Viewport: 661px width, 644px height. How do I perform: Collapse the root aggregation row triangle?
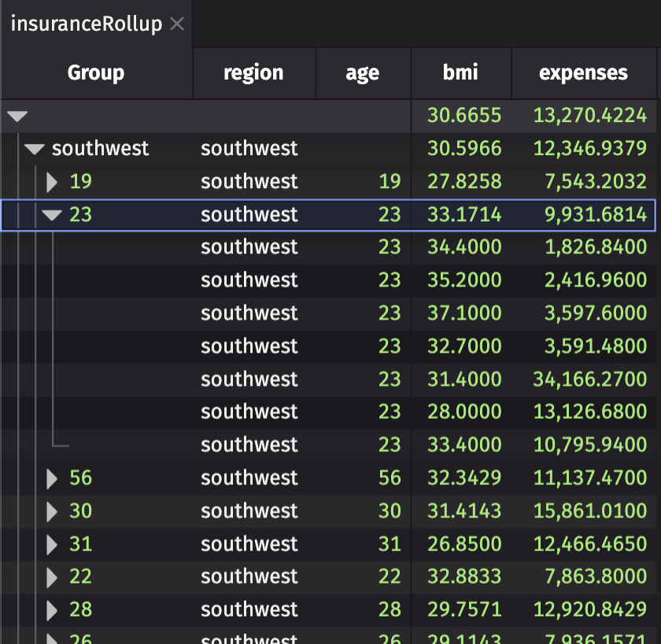[17, 115]
